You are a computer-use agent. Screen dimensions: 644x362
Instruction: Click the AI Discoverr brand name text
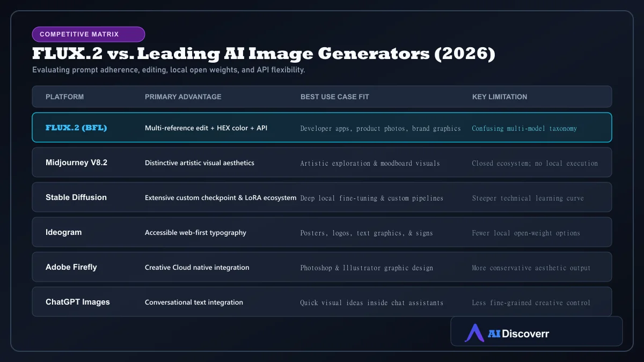(518, 334)
